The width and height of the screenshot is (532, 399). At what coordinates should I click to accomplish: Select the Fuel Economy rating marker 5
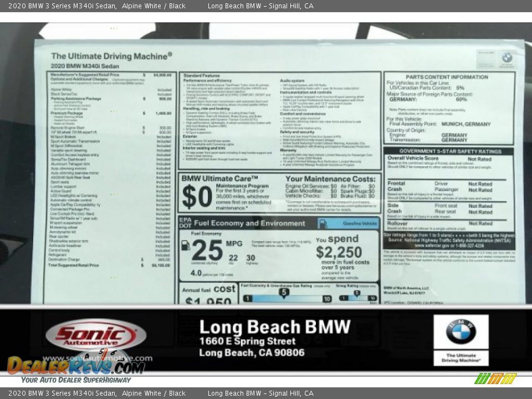pyautogui.click(x=284, y=293)
